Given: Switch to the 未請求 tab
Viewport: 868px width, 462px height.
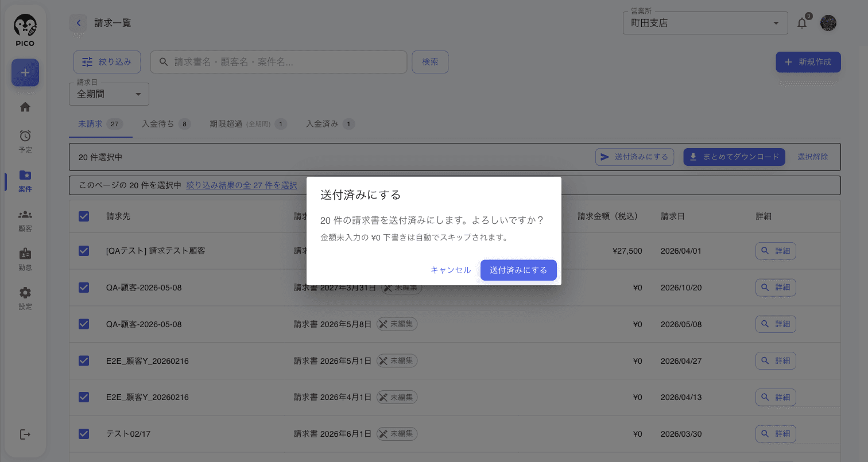Looking at the screenshot, I should coord(100,123).
